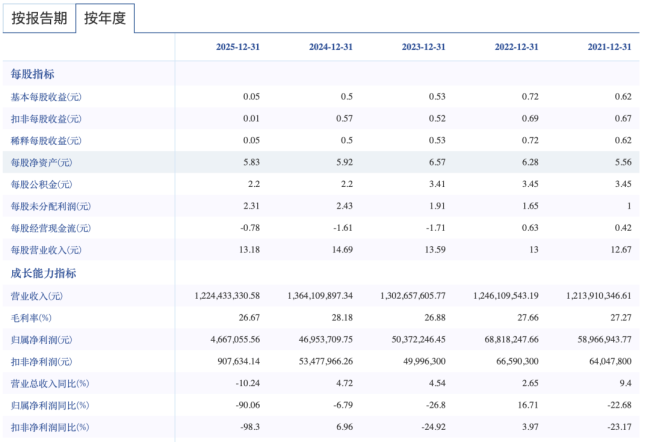Click the 907,634.14 cell

[239, 362]
